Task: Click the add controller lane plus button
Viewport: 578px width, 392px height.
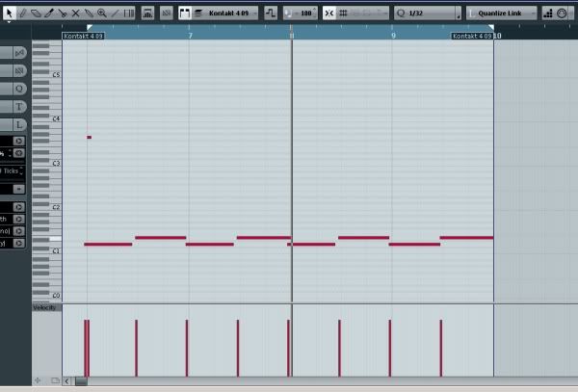Action: coord(39,380)
